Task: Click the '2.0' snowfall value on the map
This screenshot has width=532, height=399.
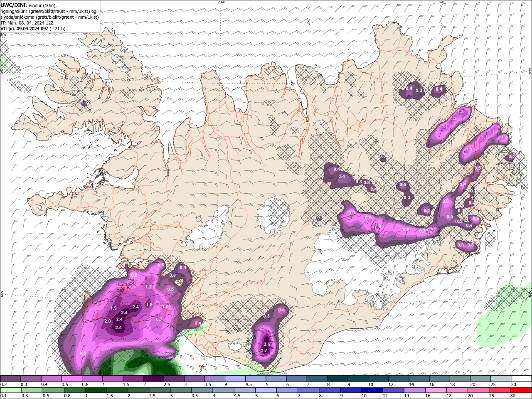Action: 108,321
